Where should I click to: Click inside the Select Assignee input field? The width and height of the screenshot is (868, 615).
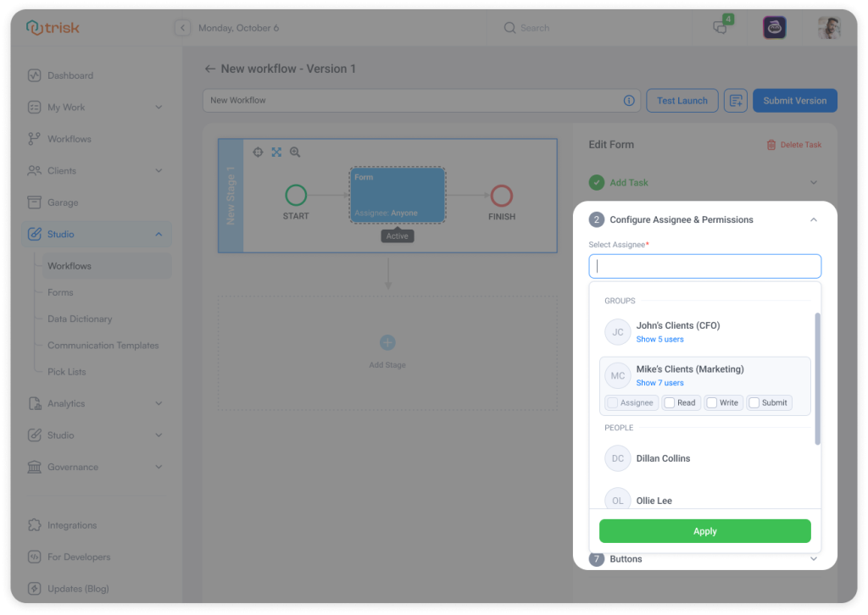(704, 265)
